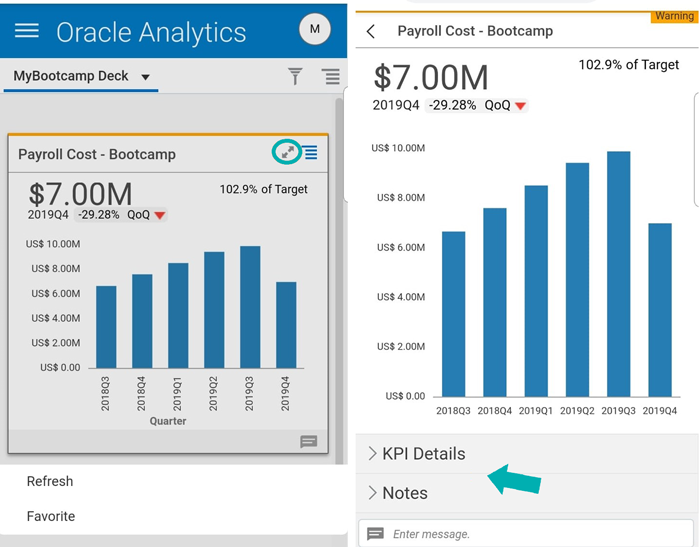700x547 pixels.
Task: Open the deck options menu icon
Action: [331, 76]
